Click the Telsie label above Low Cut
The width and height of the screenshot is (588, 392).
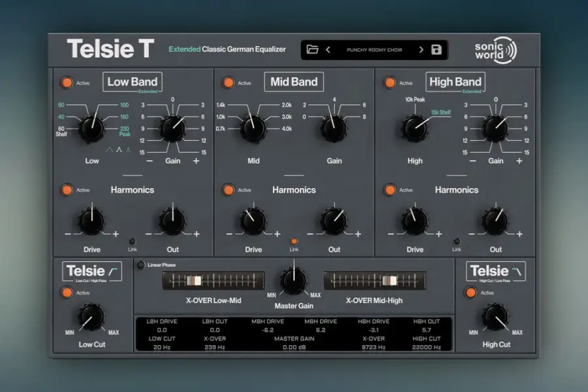pyautogui.click(x=88, y=270)
